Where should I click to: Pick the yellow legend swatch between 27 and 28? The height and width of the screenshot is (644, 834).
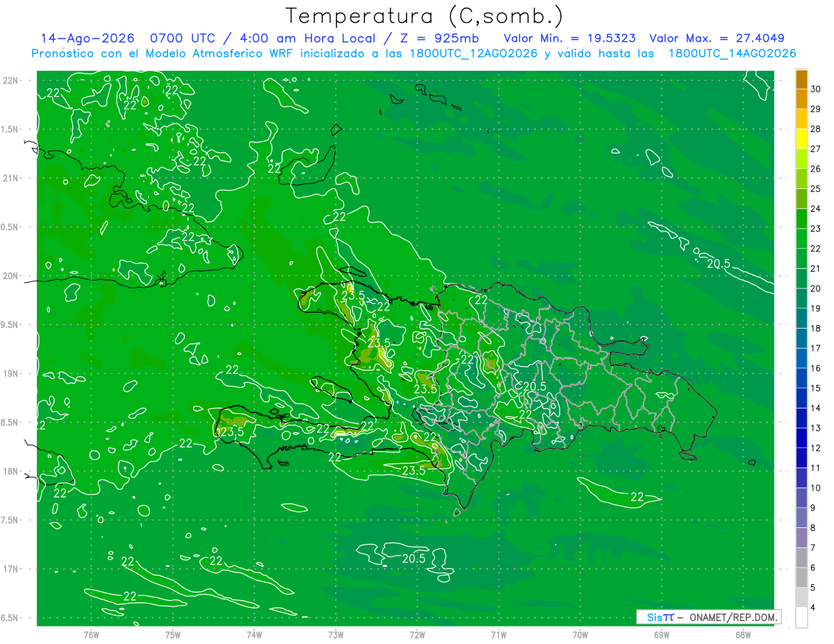click(x=801, y=139)
